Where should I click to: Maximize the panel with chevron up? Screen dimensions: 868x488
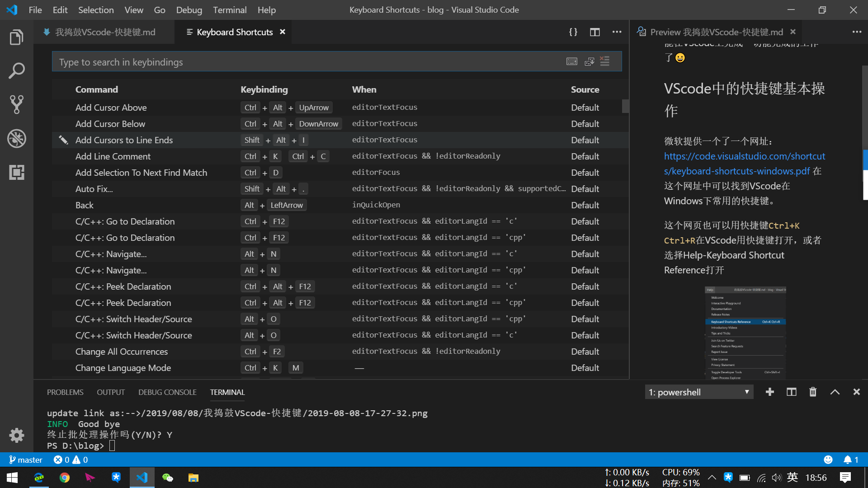point(835,392)
